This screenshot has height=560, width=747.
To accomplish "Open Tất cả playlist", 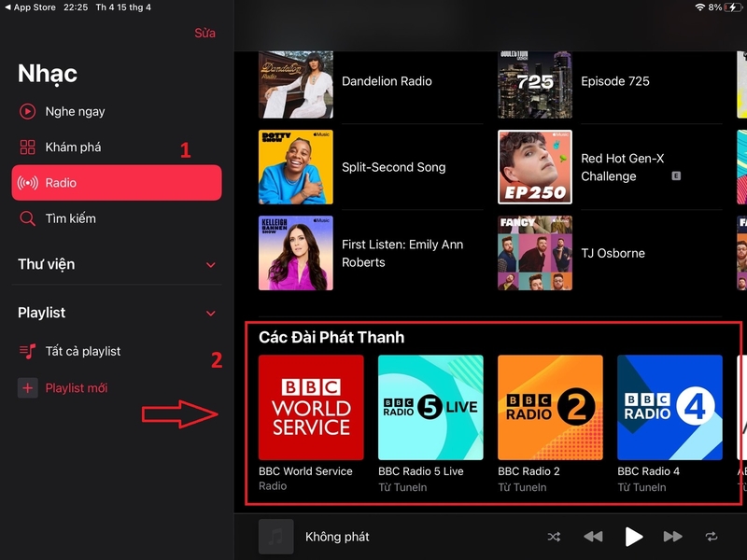I will (117, 352).
